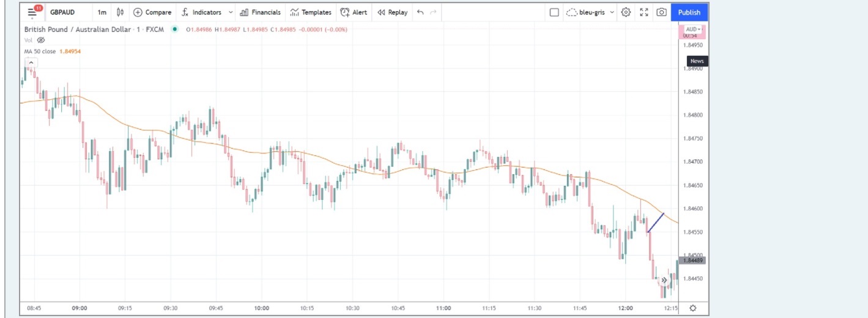
Task: Create an Alert from the toolbar
Action: point(354,12)
